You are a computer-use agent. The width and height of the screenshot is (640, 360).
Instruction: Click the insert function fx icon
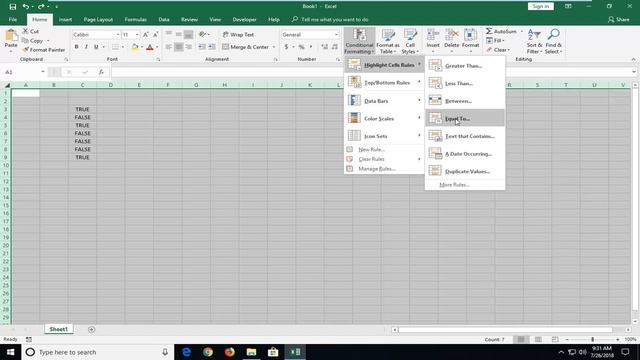coord(101,72)
